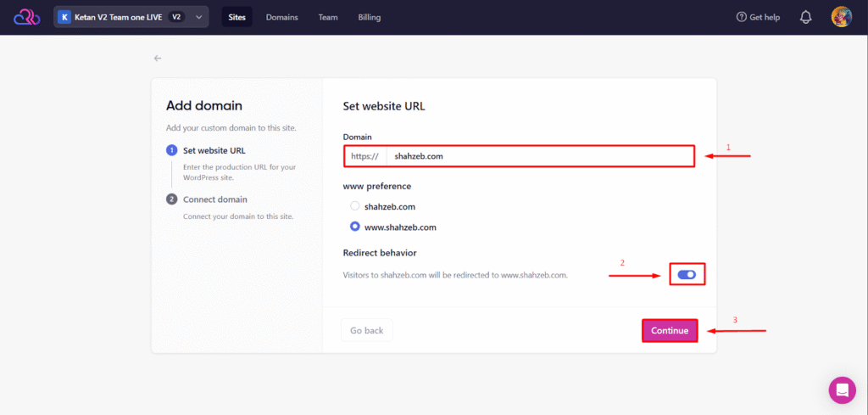The height and width of the screenshot is (415, 868).
Task: Open the Sites tab
Action: [236, 17]
